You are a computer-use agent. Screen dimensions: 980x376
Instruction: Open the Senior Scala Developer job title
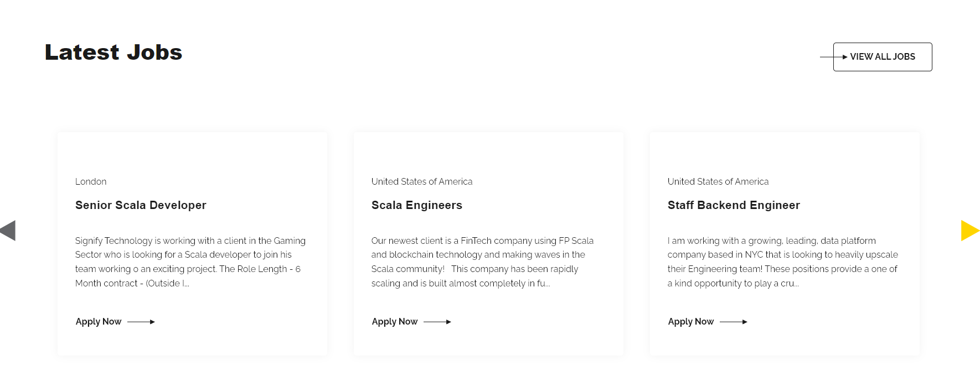click(x=141, y=205)
